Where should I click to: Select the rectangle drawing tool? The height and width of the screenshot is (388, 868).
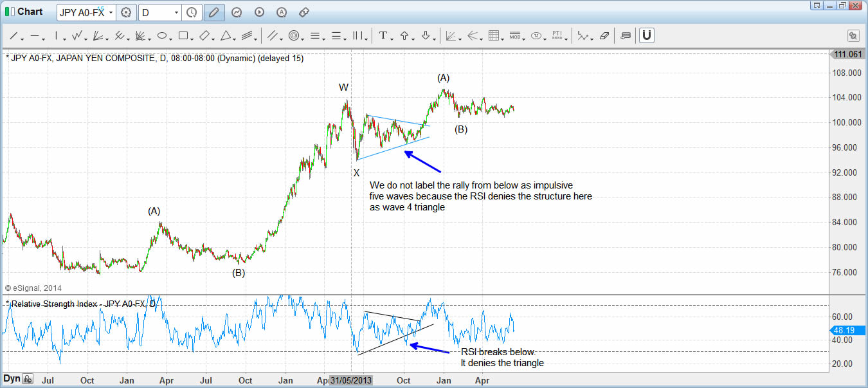[183, 36]
